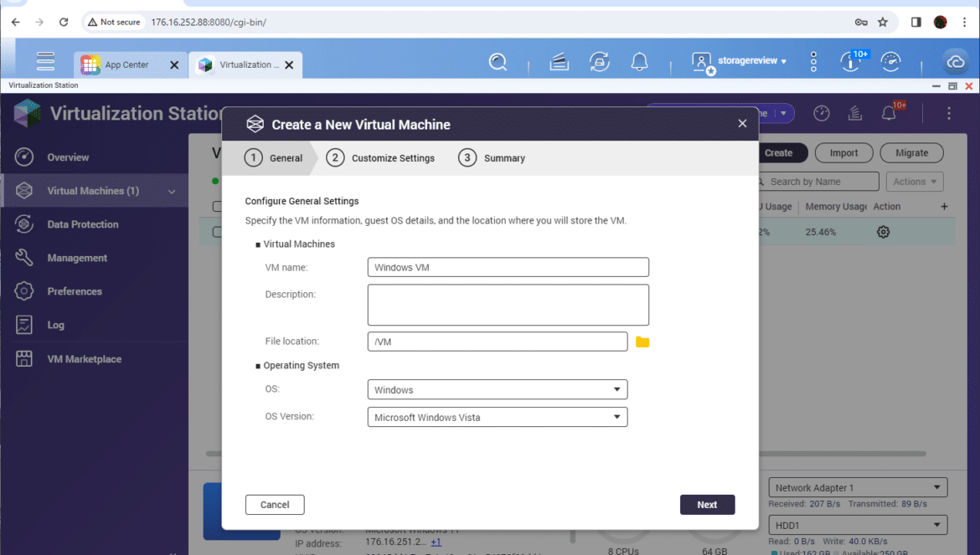Go to Summary wizard step

492,158
